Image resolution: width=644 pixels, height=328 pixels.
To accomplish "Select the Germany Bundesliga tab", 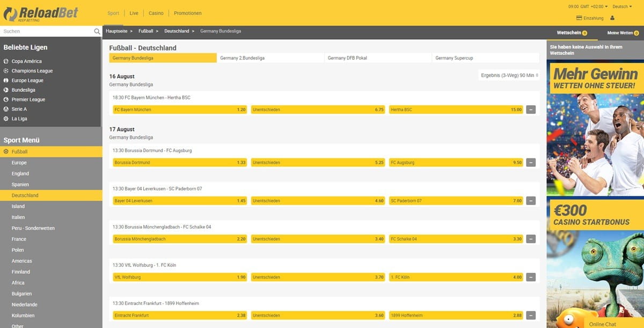I will click(163, 58).
